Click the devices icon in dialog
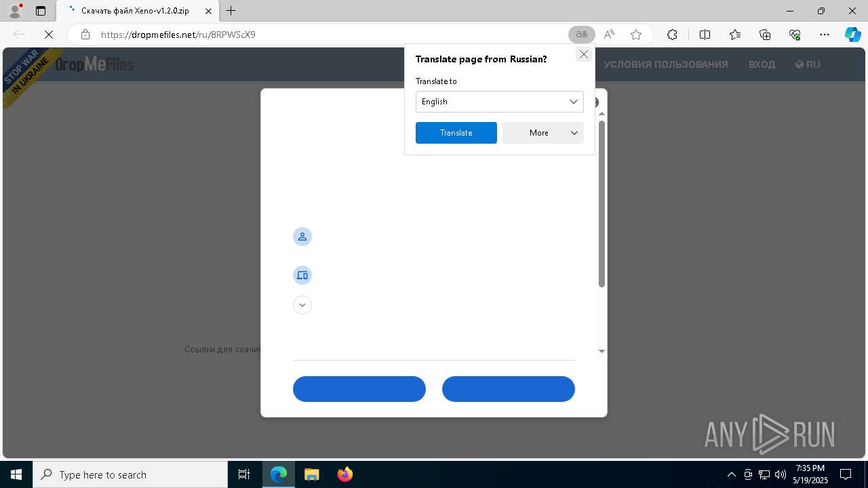 (x=302, y=275)
